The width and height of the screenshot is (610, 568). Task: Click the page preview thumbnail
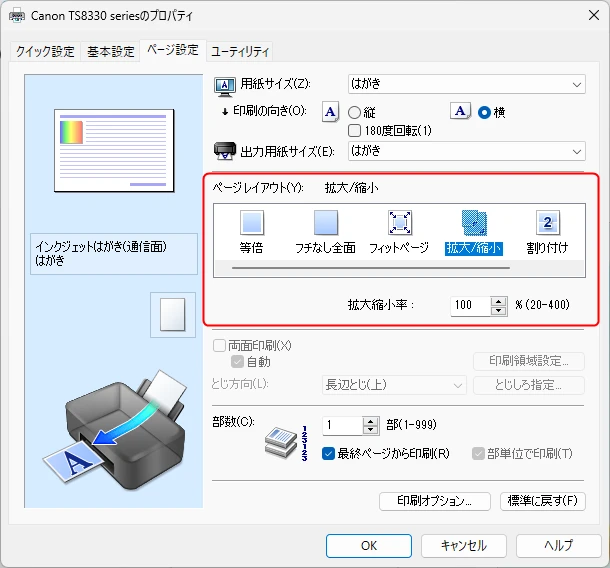point(114,151)
